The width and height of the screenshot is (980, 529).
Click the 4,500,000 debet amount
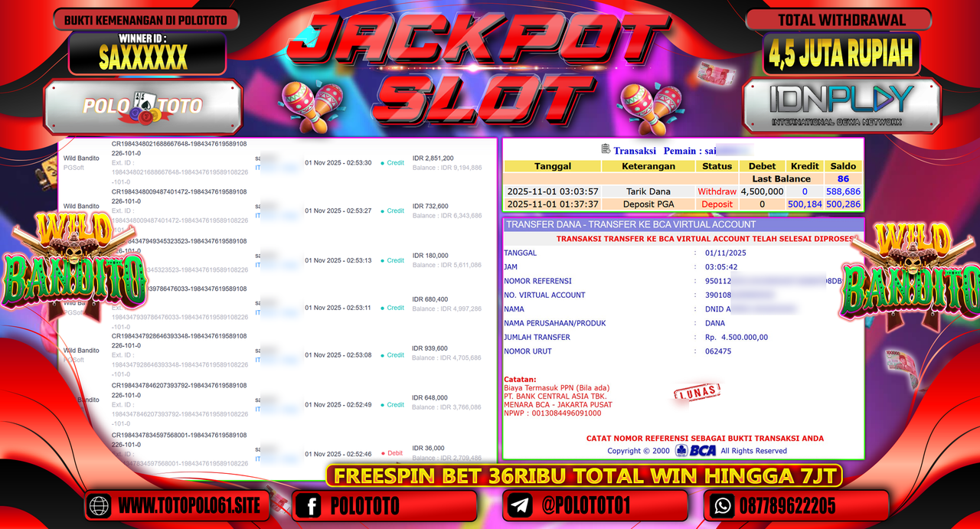(x=762, y=191)
